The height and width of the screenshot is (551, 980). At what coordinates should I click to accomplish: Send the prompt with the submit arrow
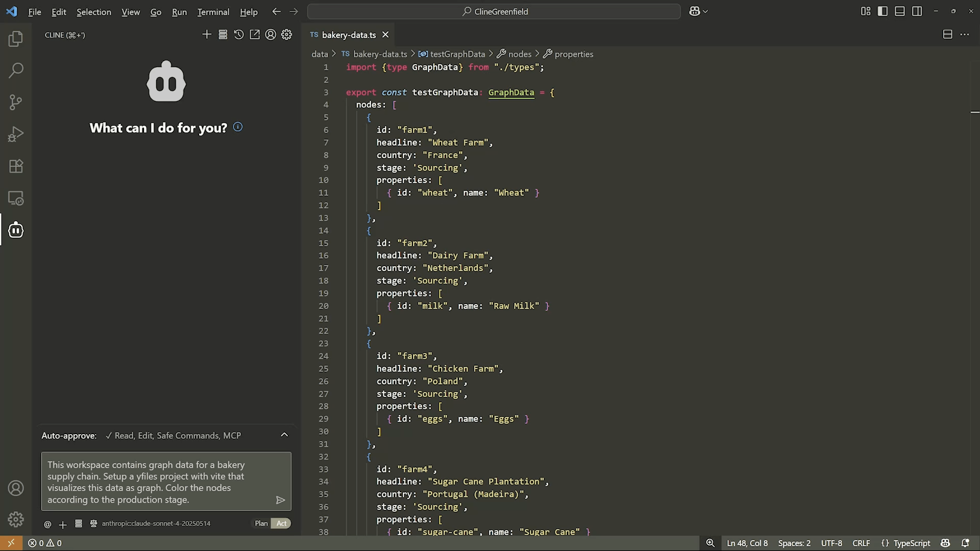coord(280,500)
